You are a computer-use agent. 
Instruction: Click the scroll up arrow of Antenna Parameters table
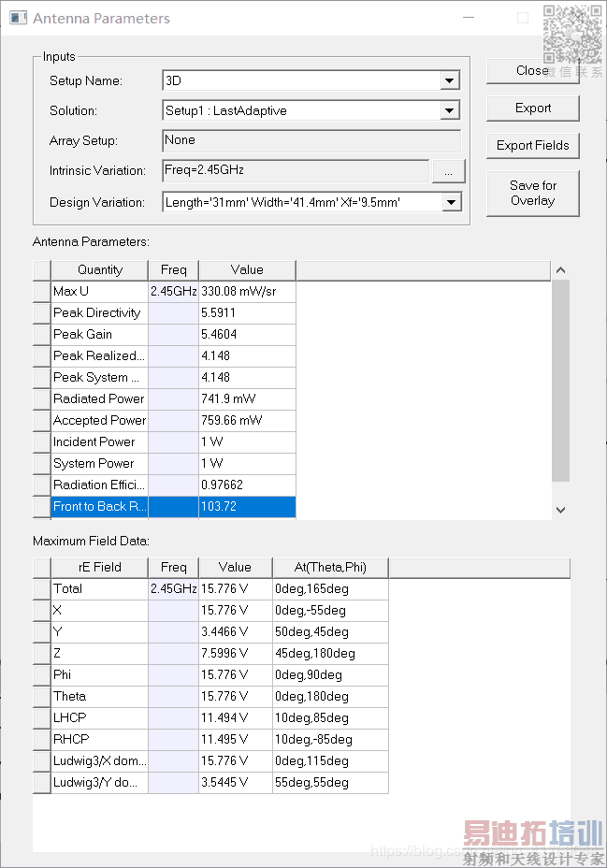coord(560,270)
